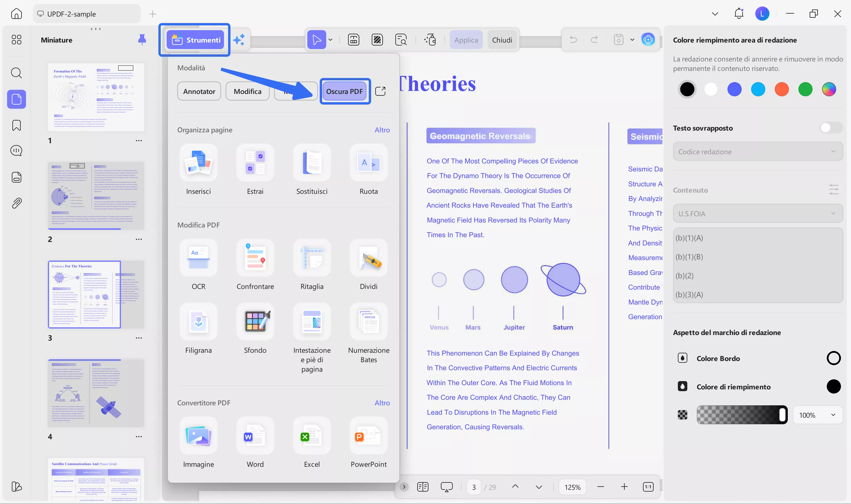Image resolution: width=851 pixels, height=504 pixels.
Task: Open the attachments paperclip icon
Action: tap(16, 203)
